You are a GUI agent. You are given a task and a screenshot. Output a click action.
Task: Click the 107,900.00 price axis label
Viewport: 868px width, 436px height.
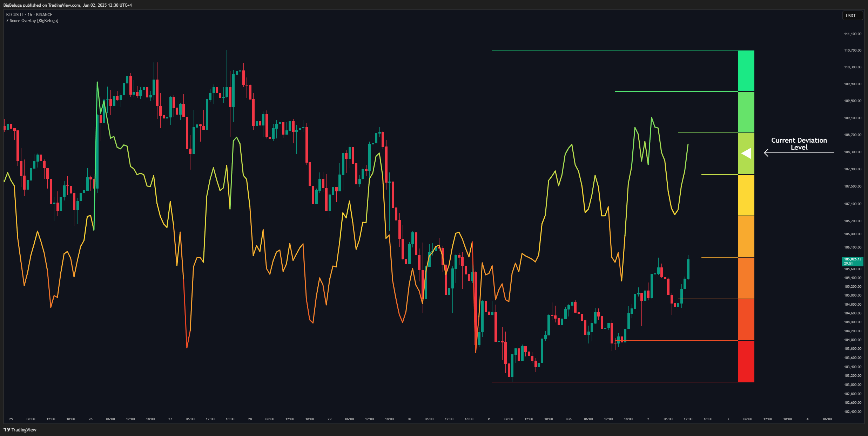point(853,169)
